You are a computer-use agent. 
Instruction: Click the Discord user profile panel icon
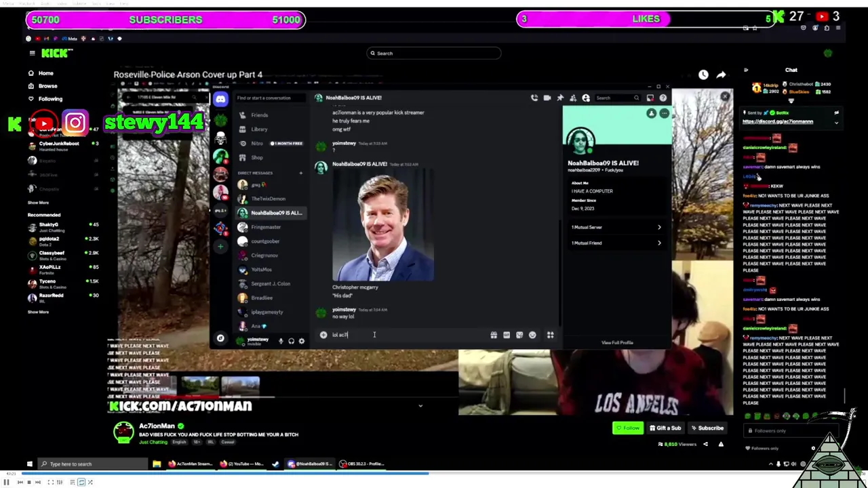click(586, 98)
